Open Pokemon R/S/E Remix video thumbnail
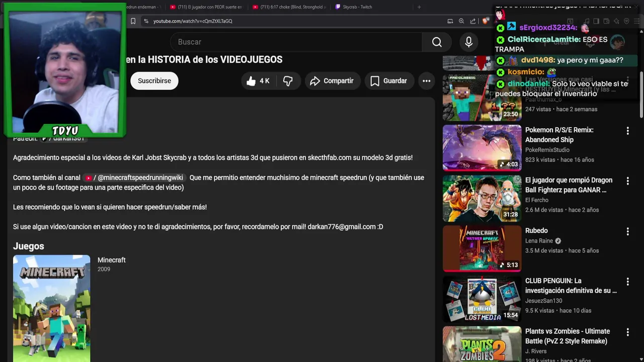This screenshot has height=362, width=644. tap(482, 148)
